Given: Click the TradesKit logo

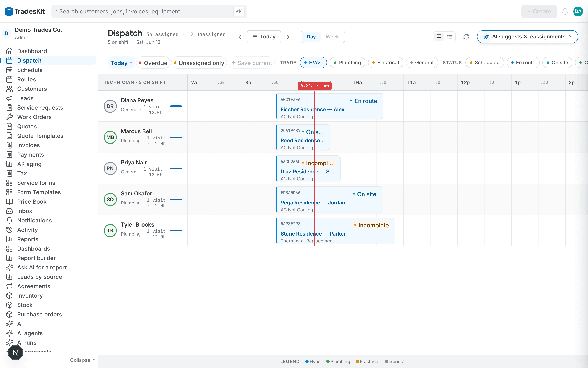Looking at the screenshot, I should [25, 11].
